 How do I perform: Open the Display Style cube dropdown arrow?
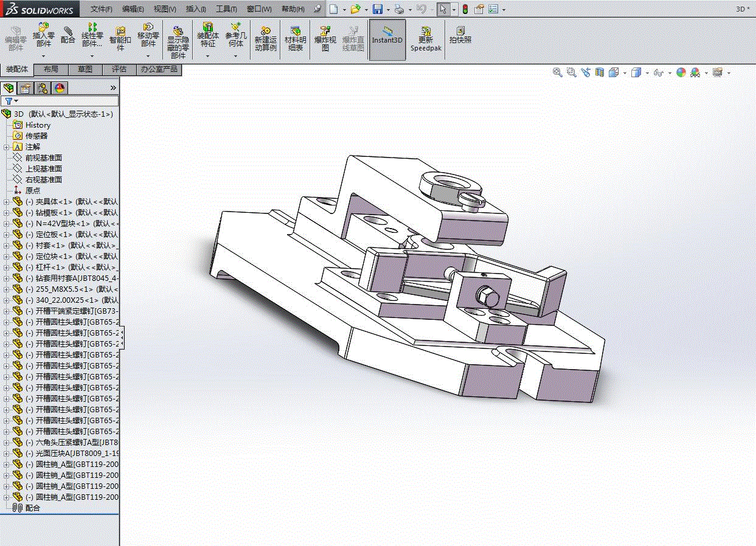coord(648,73)
